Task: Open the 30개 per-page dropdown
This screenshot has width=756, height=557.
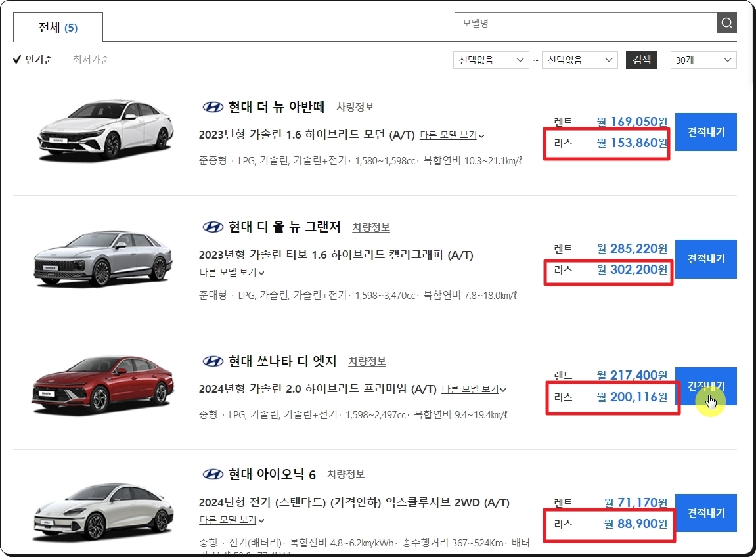Action: [x=703, y=60]
